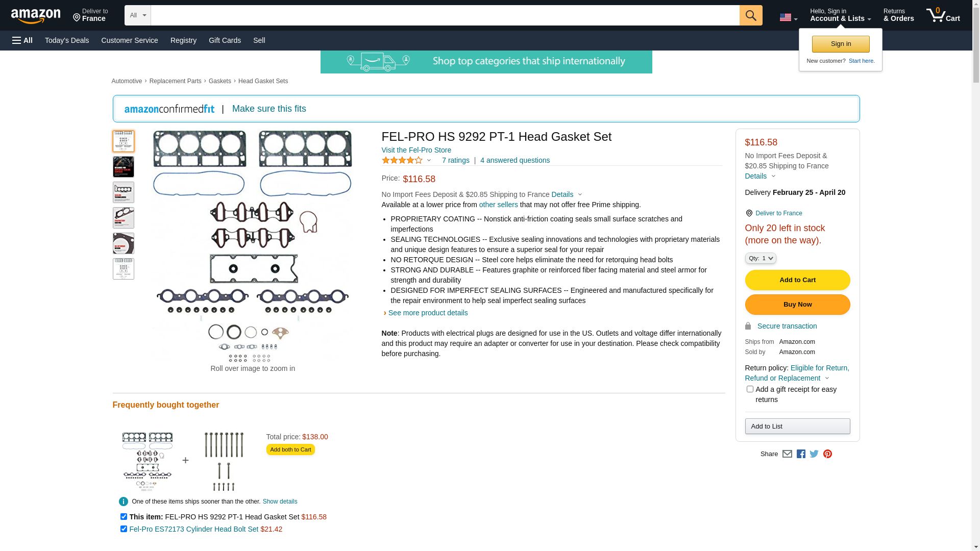Viewport: 980px width, 551px height.
Task: Share product on Twitter
Action: pos(814,454)
